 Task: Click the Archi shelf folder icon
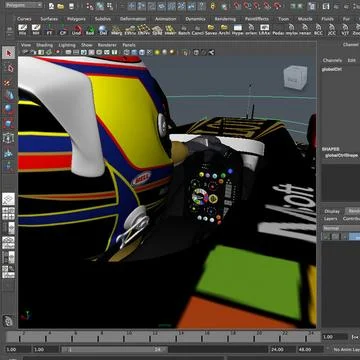pos(224,29)
